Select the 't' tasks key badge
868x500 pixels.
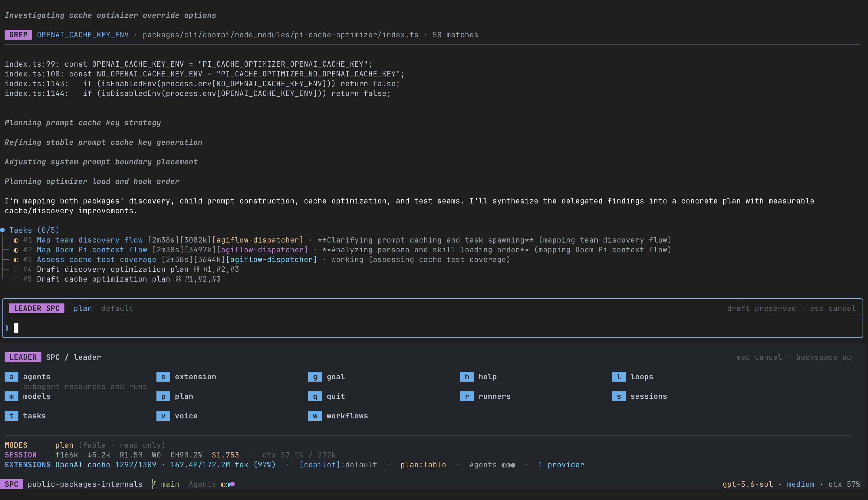point(11,416)
